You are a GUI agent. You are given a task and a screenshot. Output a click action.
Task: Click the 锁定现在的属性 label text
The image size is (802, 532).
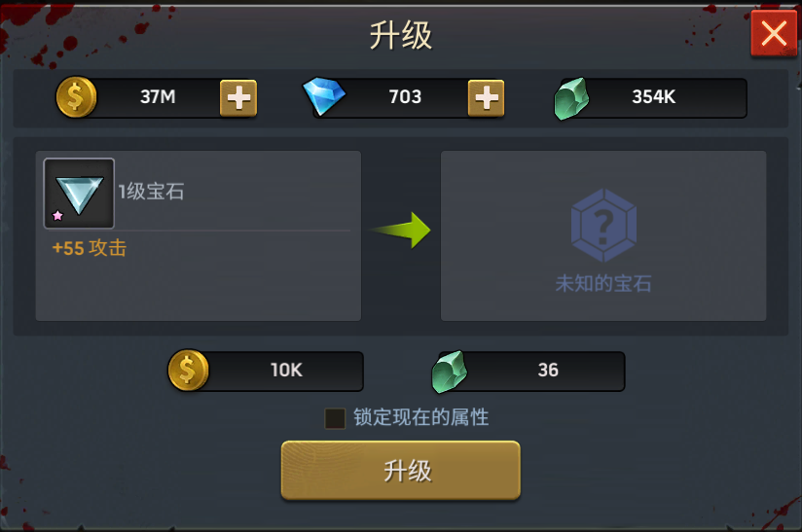pos(420,417)
